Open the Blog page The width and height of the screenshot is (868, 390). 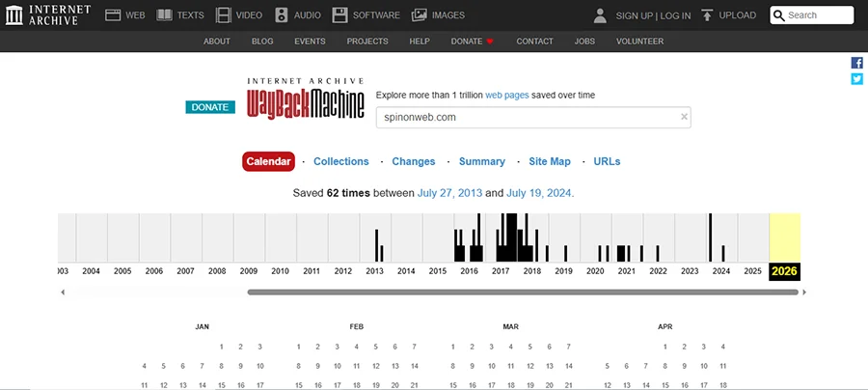[262, 41]
